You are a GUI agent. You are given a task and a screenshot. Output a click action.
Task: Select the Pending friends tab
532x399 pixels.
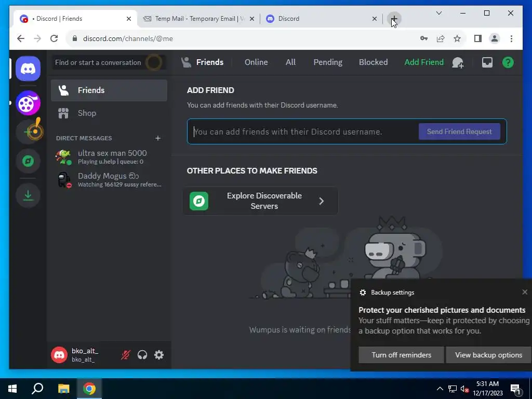click(x=328, y=62)
